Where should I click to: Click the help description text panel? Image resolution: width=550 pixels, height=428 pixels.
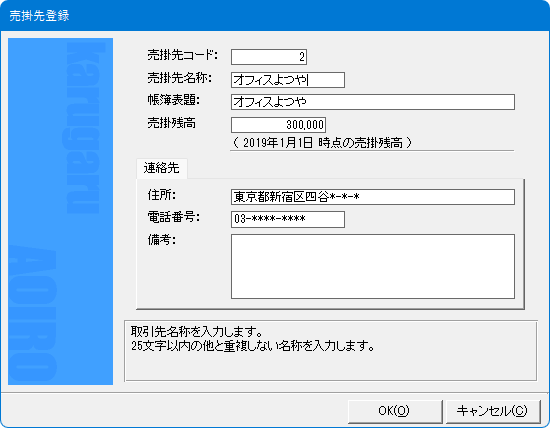(331, 350)
